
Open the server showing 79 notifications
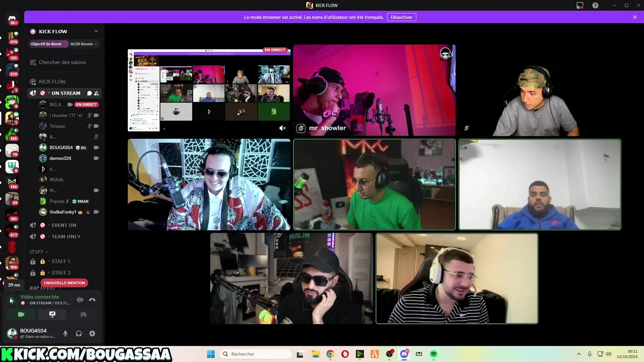12,150
